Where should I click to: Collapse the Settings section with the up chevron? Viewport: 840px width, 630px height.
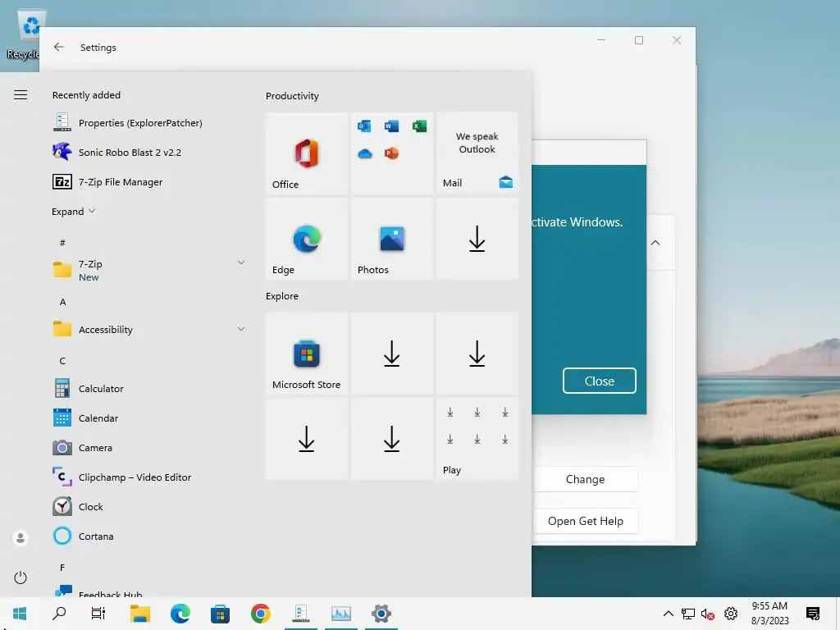click(655, 243)
